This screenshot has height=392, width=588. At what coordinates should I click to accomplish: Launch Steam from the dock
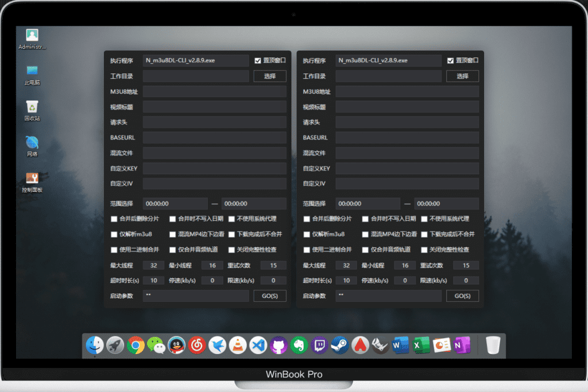tap(340, 345)
